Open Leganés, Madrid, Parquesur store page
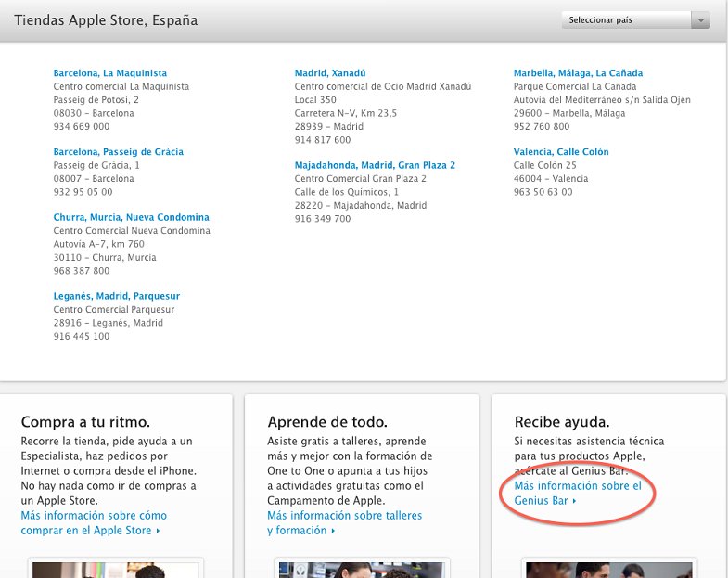 click(x=116, y=297)
